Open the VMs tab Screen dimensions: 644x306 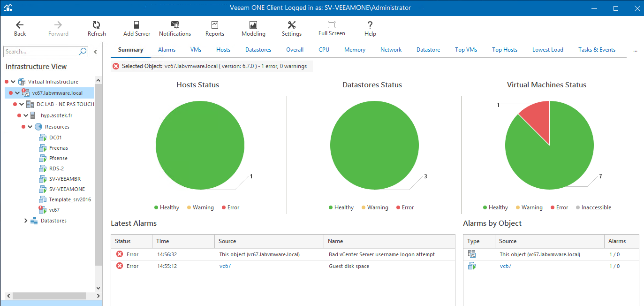196,50
